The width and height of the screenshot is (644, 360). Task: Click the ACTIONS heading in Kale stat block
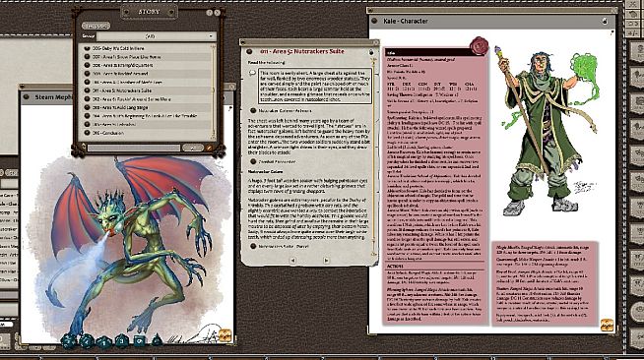pos(394,267)
